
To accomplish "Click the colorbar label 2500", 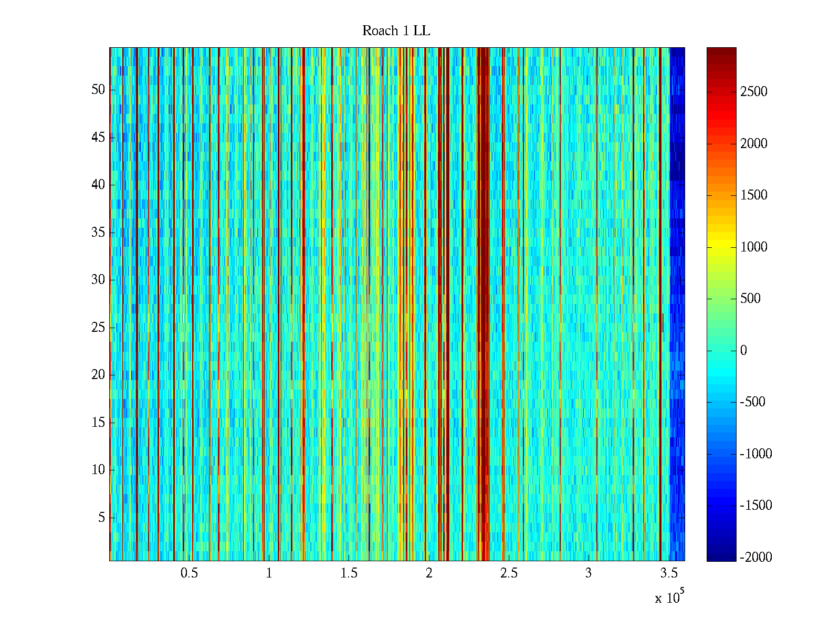I will [753, 92].
